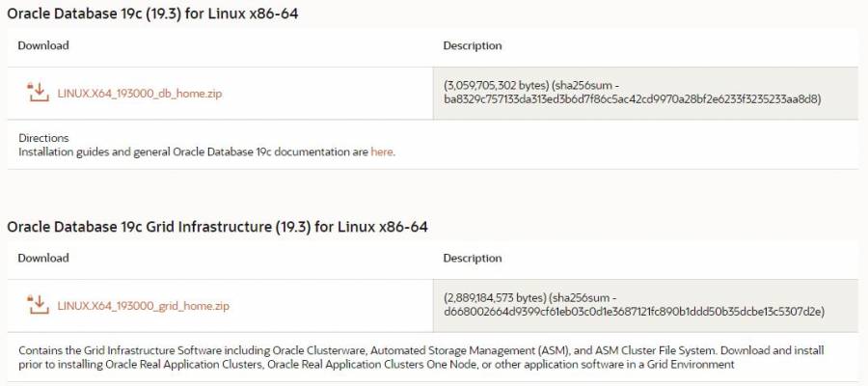868x386 pixels.
Task: Click the Download column header in the first table
Action: [43, 45]
